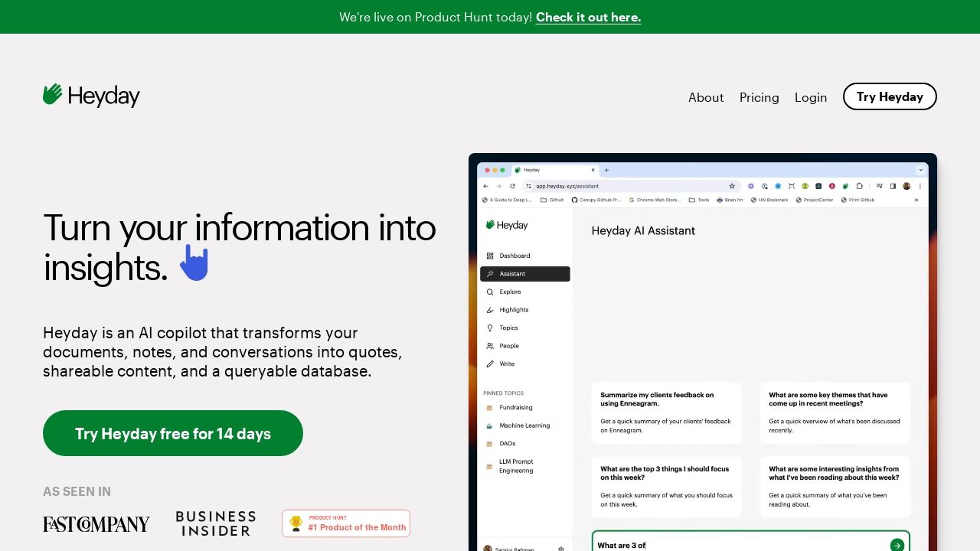Open Write in the app sidebar
The width and height of the screenshot is (980, 551).
pyautogui.click(x=525, y=364)
